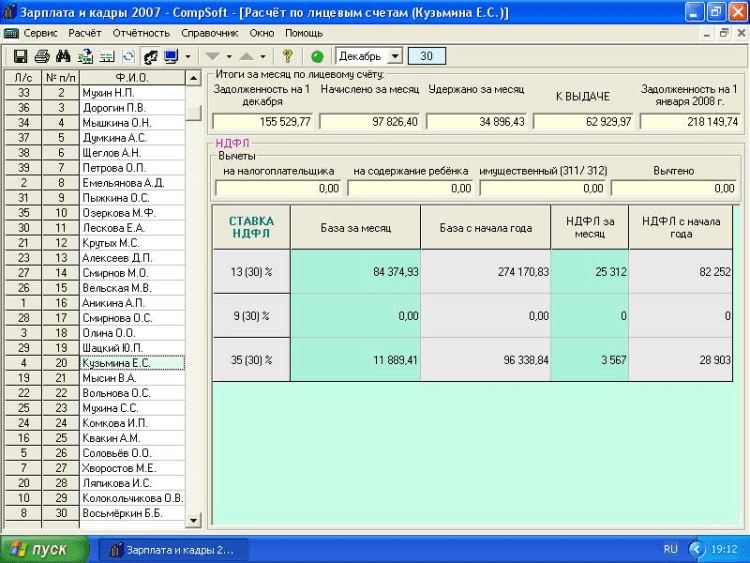
Task: Click the gray up triangle toolbar button
Action: [246, 56]
